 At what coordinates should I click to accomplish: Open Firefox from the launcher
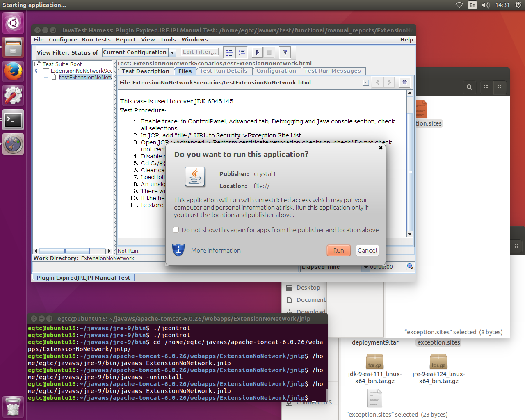[x=13, y=71]
